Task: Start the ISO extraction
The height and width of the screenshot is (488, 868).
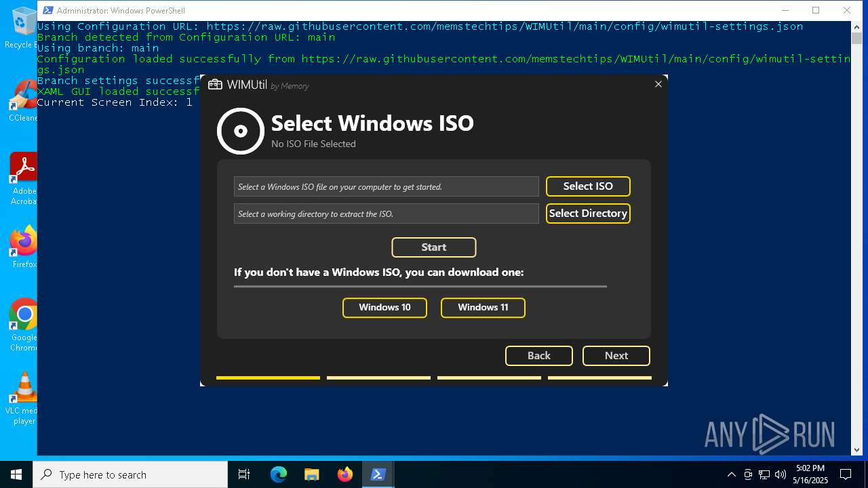Action: click(x=434, y=247)
